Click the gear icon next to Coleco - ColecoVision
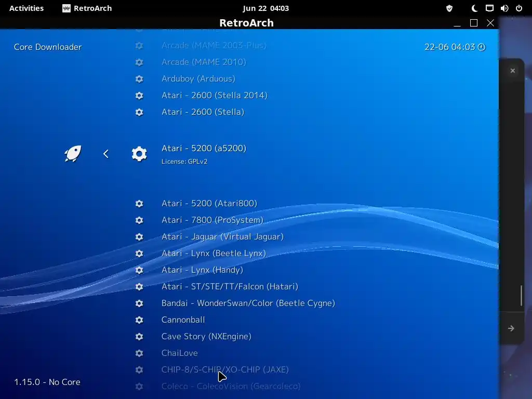Screen dimensions: 532x399 tap(139, 386)
